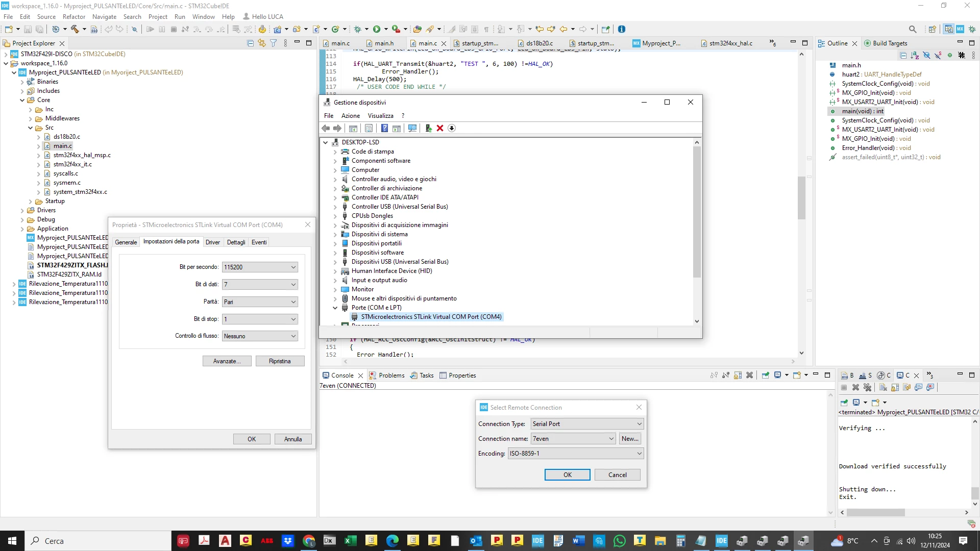Image resolution: width=980 pixels, height=551 pixels.
Task: Select main.c in Project Explorer tree
Action: point(63,146)
